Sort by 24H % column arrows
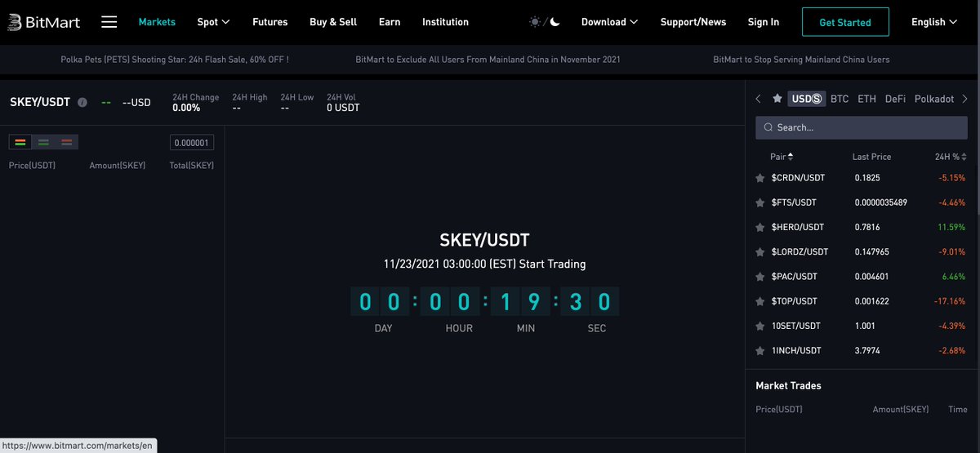Image resolution: width=980 pixels, height=453 pixels. click(x=964, y=157)
